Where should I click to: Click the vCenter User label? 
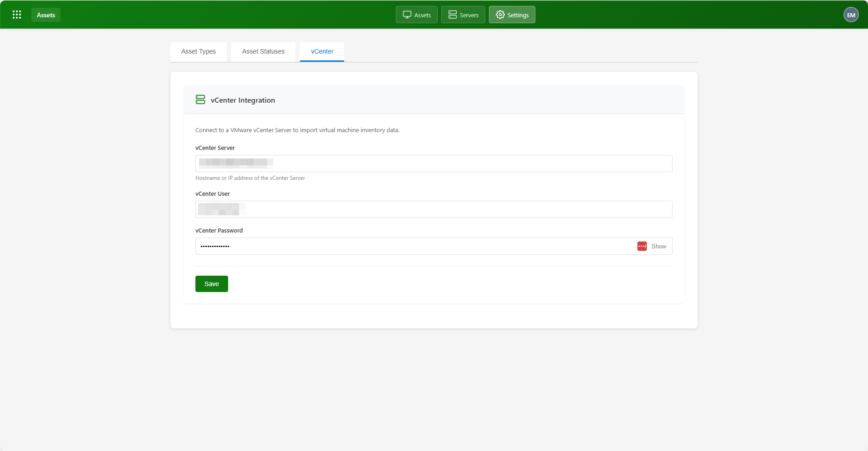[x=213, y=194]
